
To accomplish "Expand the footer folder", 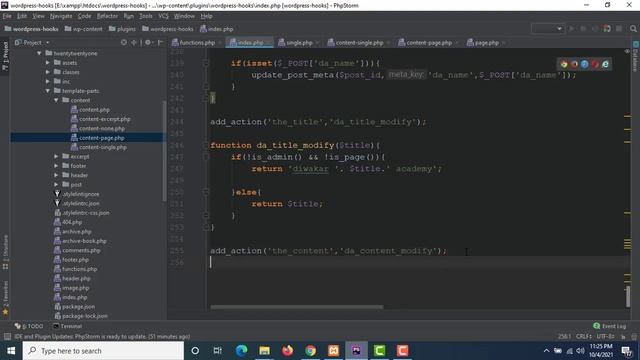I will point(56,166).
